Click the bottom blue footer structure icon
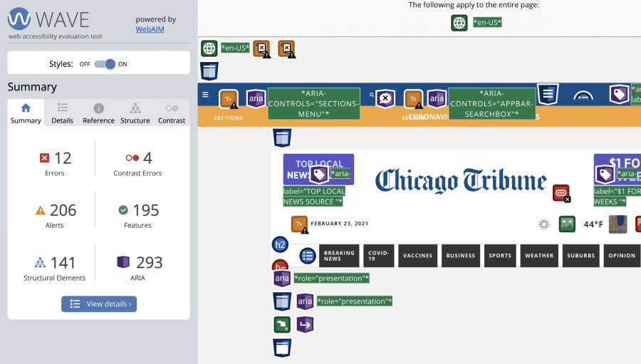The height and width of the screenshot is (364, 641). pos(282,348)
